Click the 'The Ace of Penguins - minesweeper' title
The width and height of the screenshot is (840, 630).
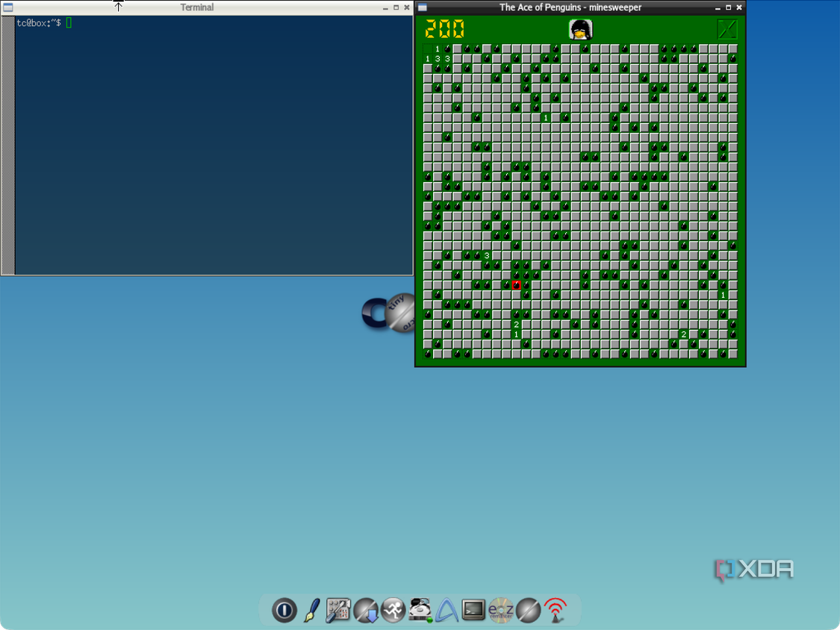[570, 7]
